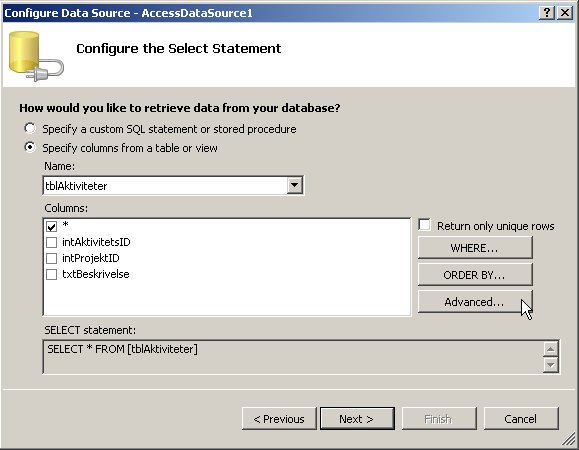
Task: Check the intAktivitetsID column
Action: [51, 242]
